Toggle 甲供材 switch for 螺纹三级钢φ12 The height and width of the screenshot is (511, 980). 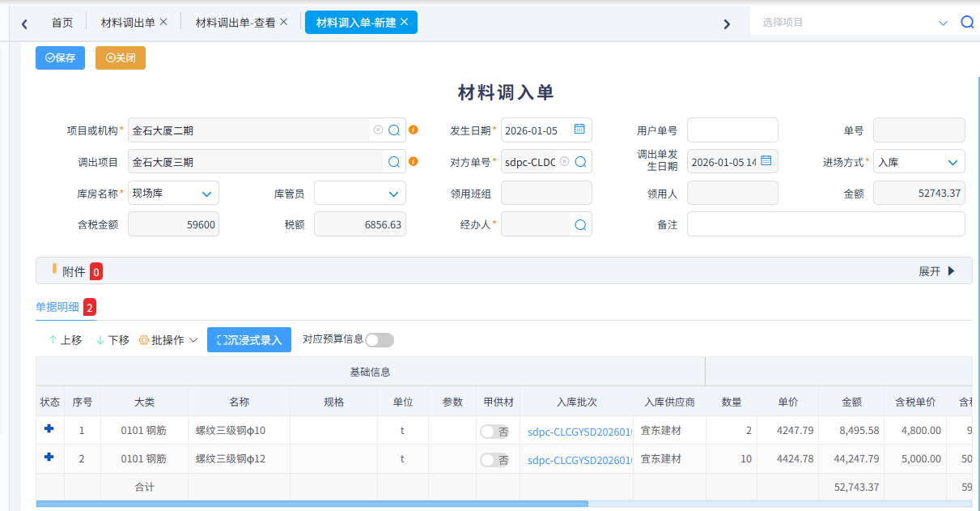point(494,460)
